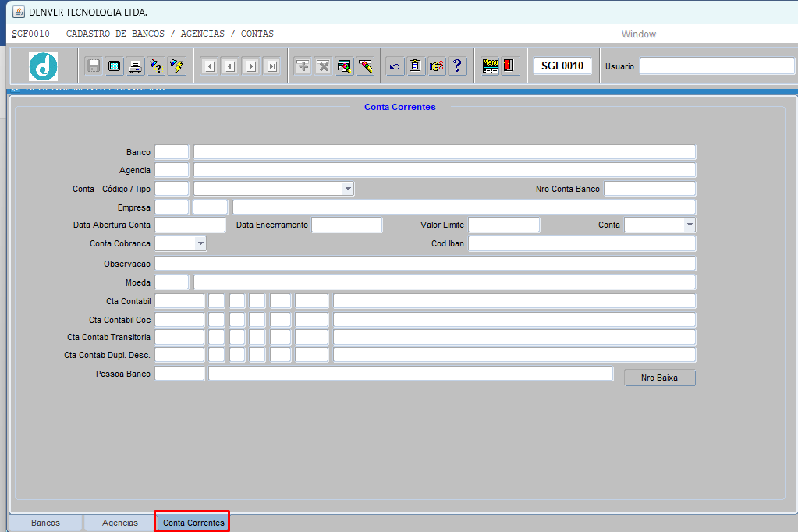The width and height of the screenshot is (798, 532).
Task: Open the Conta Cobranca dropdown
Action: click(x=200, y=243)
